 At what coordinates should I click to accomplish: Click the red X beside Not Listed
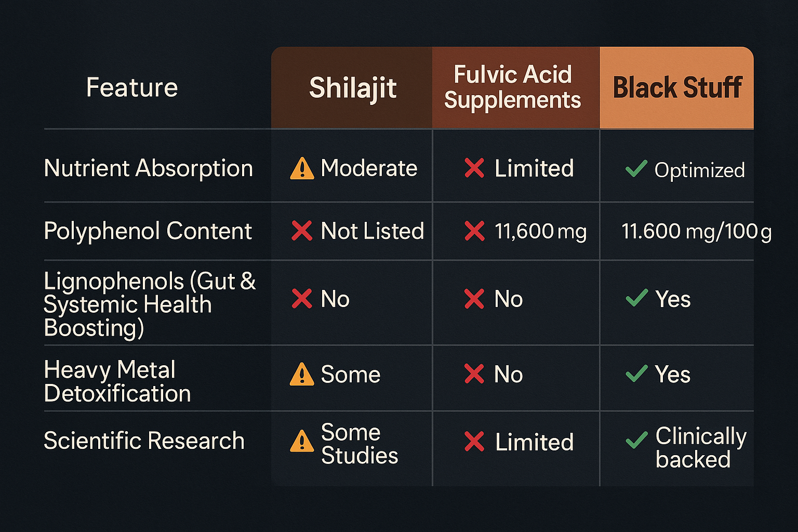(x=302, y=231)
